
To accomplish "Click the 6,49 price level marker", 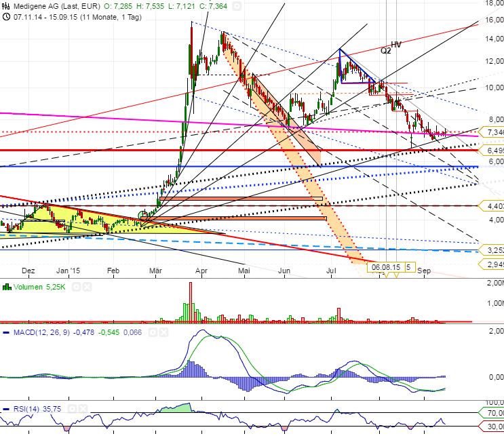I will coord(492,151).
